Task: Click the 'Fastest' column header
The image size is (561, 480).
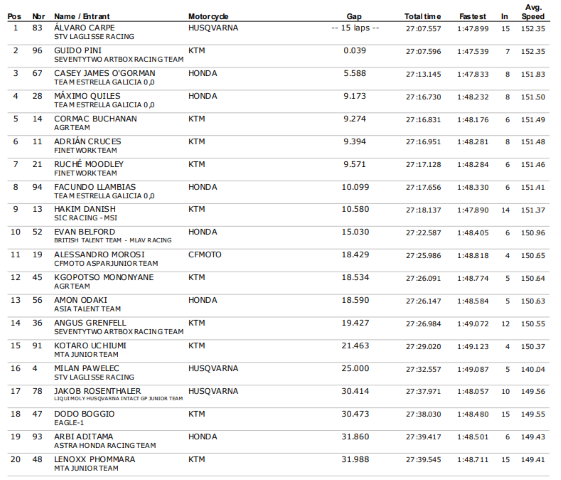Action: coord(473,16)
